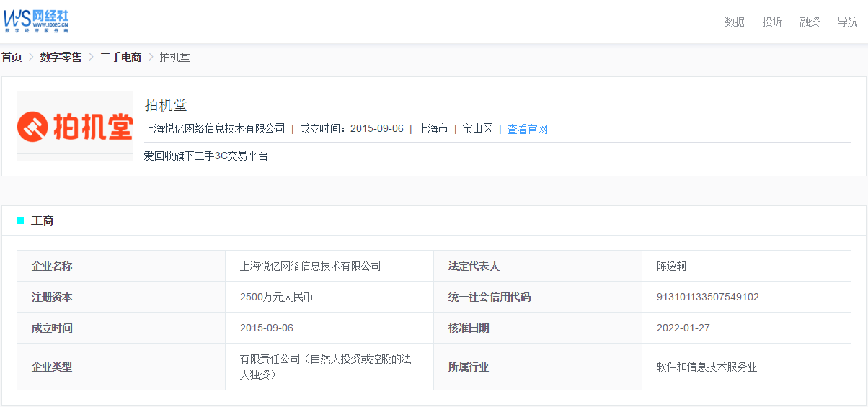Select the 拍机堂 breadcrumb entry
Screen dimensions: 868x407
pos(174,57)
